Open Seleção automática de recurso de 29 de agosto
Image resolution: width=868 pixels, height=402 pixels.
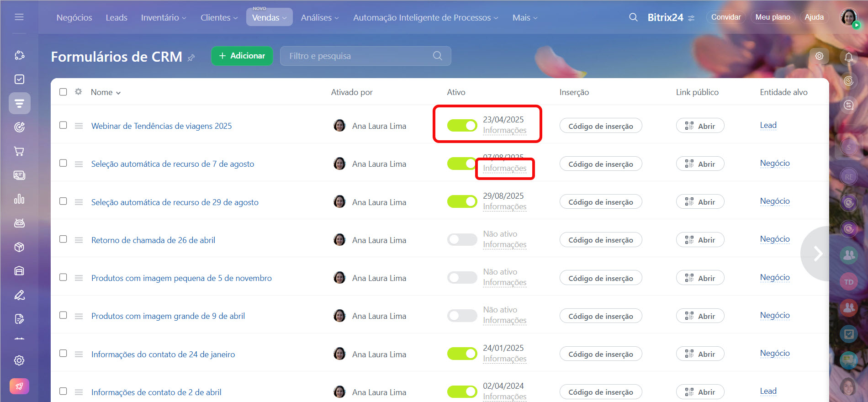point(175,202)
